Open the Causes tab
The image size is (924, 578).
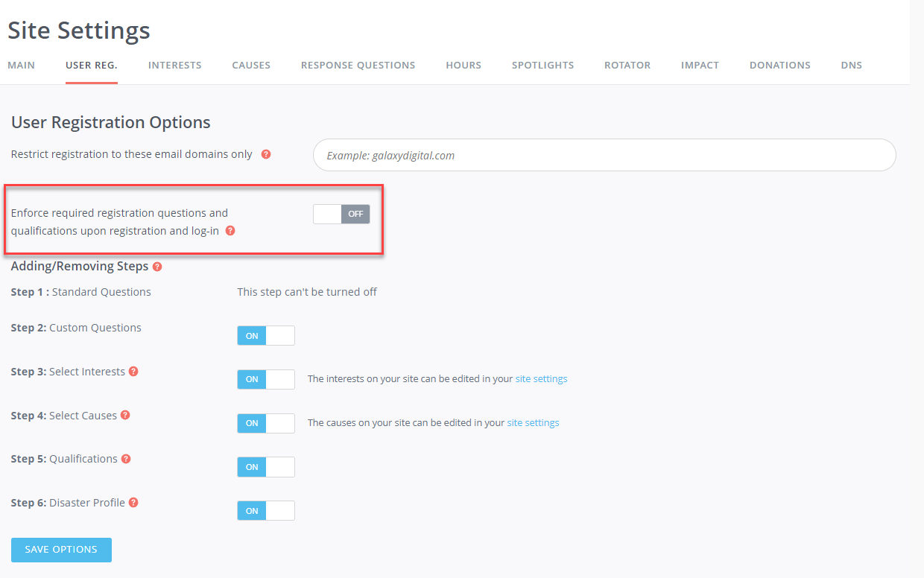pyautogui.click(x=251, y=66)
